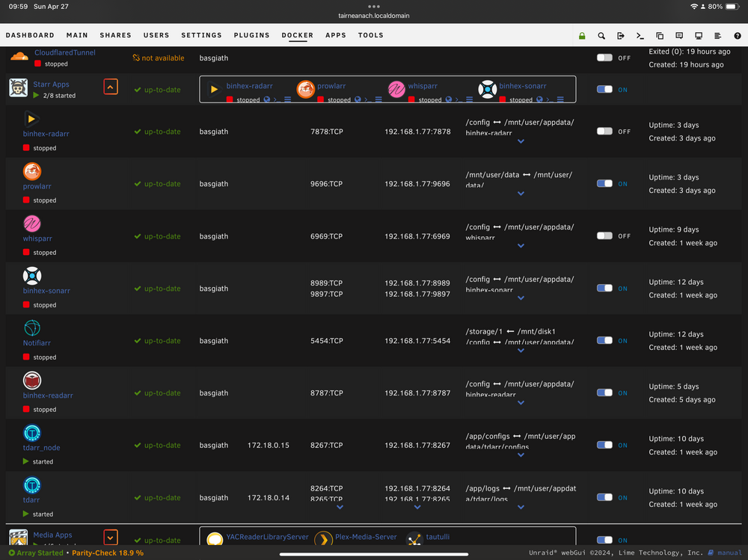Open the CloudflaredTunnel container name link
The height and width of the screenshot is (560, 748).
click(65, 52)
